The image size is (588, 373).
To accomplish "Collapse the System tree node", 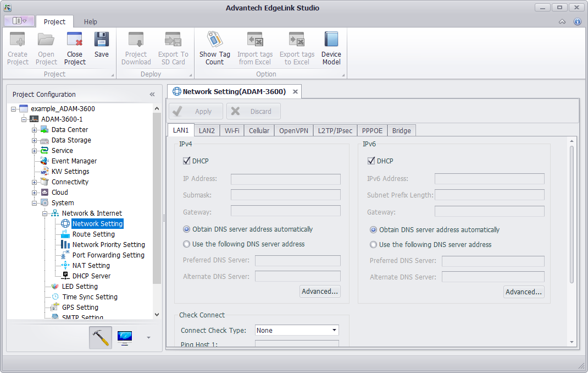I will [35, 203].
